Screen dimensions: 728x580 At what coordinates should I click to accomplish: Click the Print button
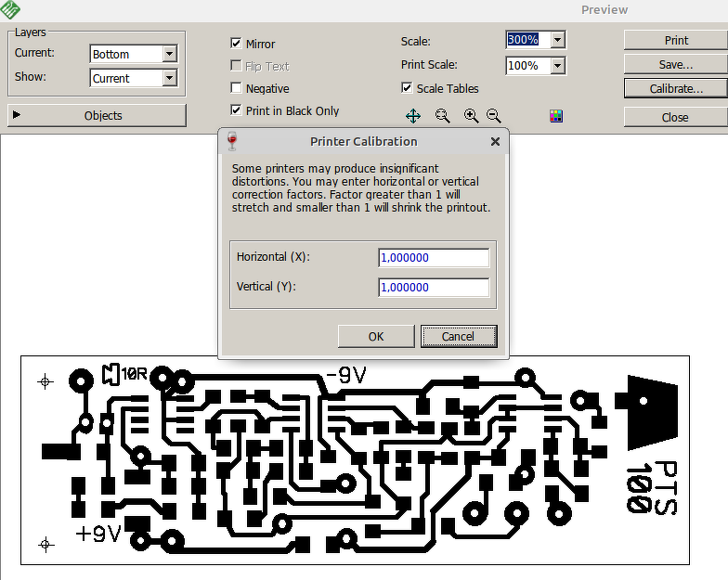pyautogui.click(x=676, y=41)
